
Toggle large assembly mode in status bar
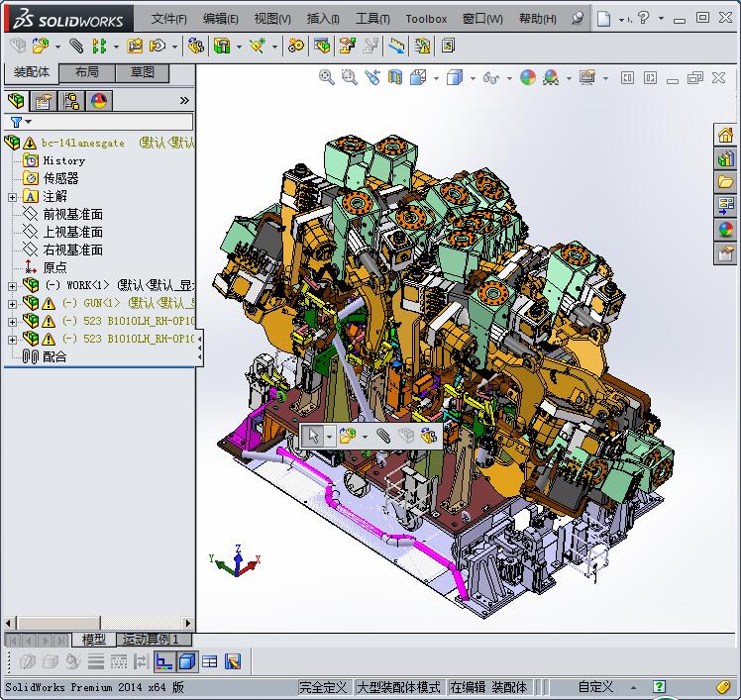pos(397,686)
